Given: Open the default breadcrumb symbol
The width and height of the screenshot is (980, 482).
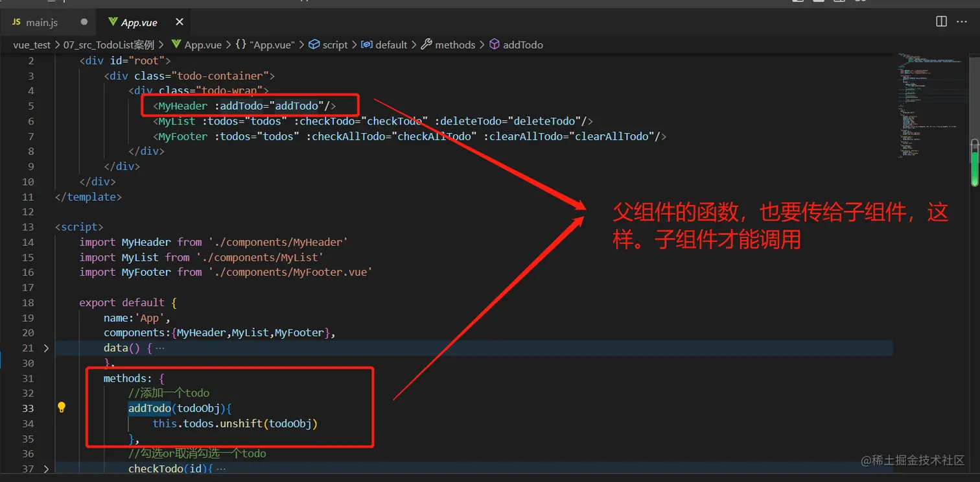Looking at the screenshot, I should 384,45.
